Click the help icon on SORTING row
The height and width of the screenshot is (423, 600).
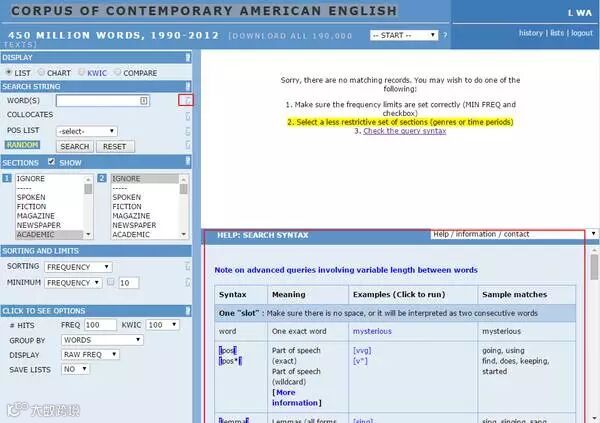pyautogui.click(x=188, y=266)
